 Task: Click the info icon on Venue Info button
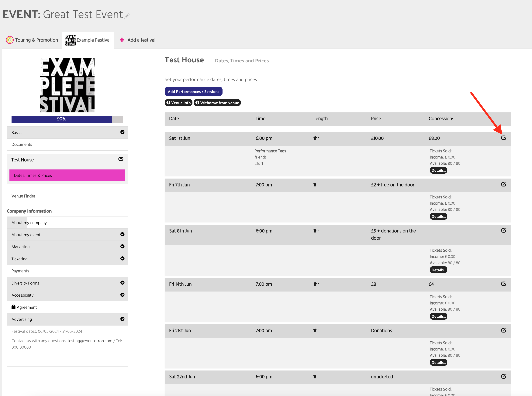point(168,103)
